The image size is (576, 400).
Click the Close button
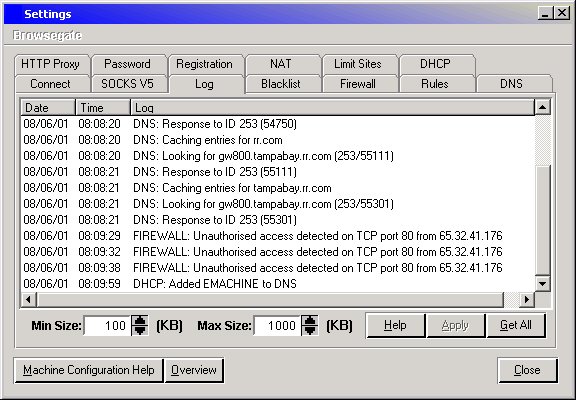pyautogui.click(x=527, y=370)
